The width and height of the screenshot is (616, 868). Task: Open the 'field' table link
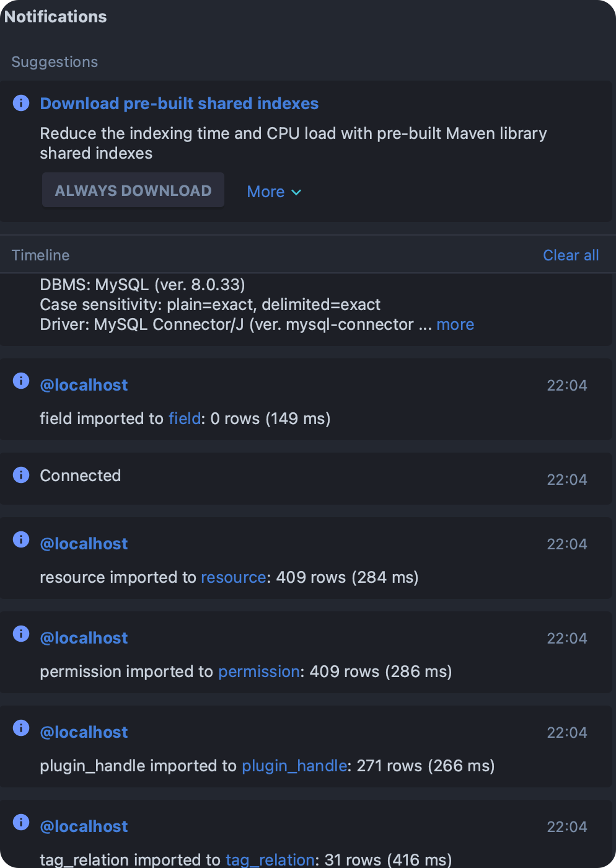click(185, 419)
